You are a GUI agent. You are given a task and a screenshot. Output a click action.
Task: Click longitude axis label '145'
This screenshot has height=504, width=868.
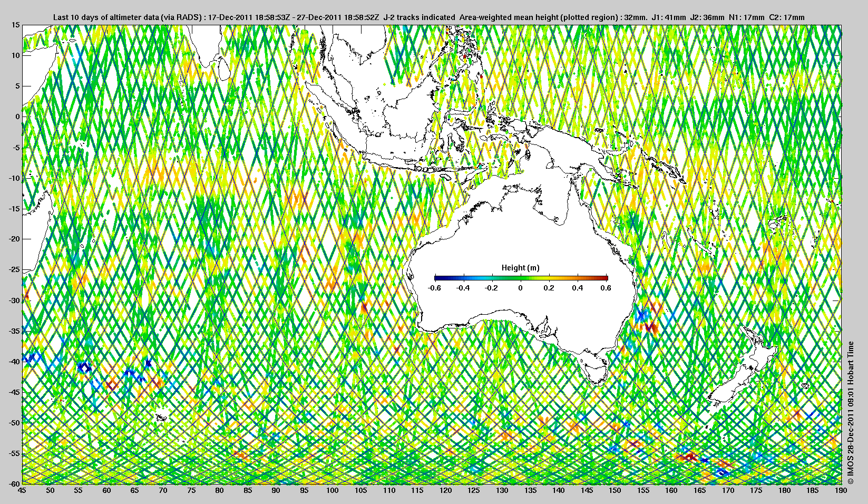pos(587,490)
